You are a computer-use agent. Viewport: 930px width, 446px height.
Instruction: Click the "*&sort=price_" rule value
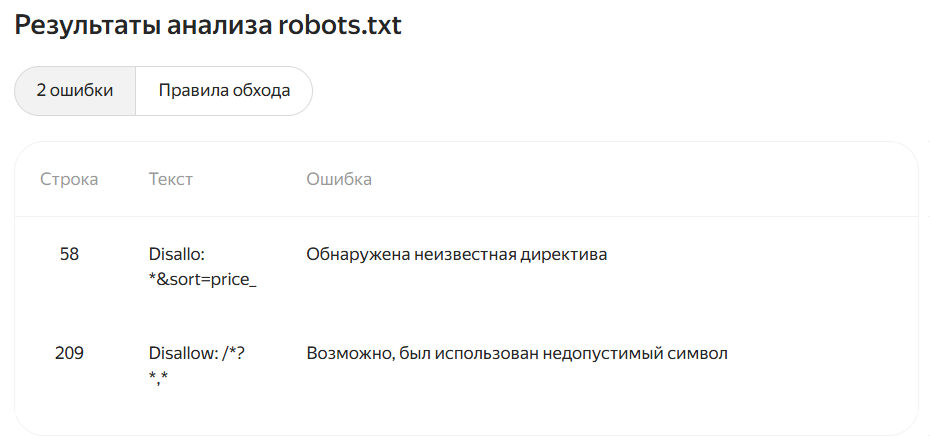[x=202, y=279]
